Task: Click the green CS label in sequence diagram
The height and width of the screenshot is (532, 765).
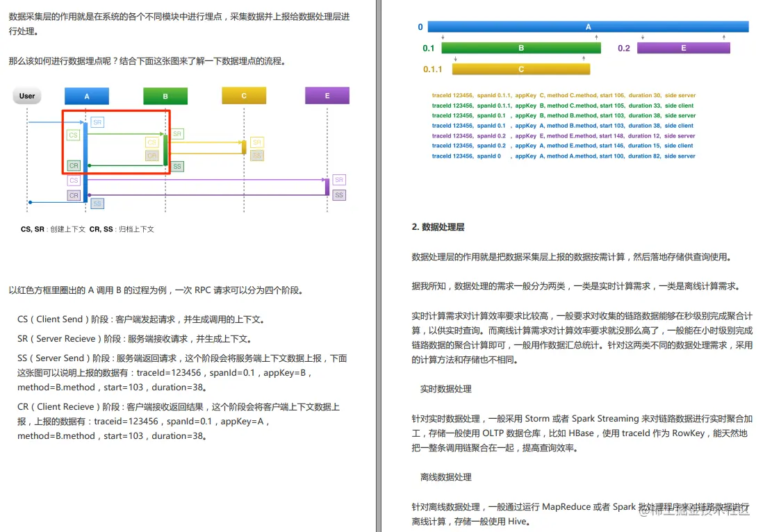Action: pyautogui.click(x=73, y=135)
